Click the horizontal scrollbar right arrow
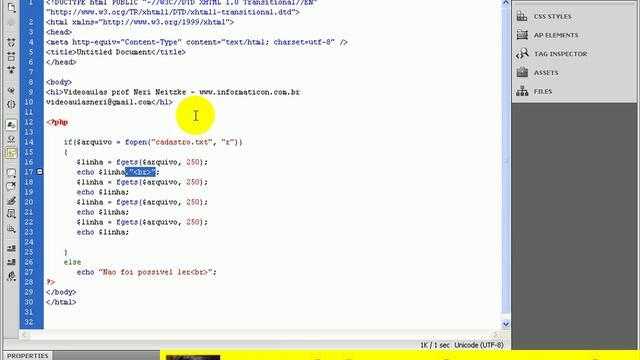640x360 pixels. coord(496,335)
